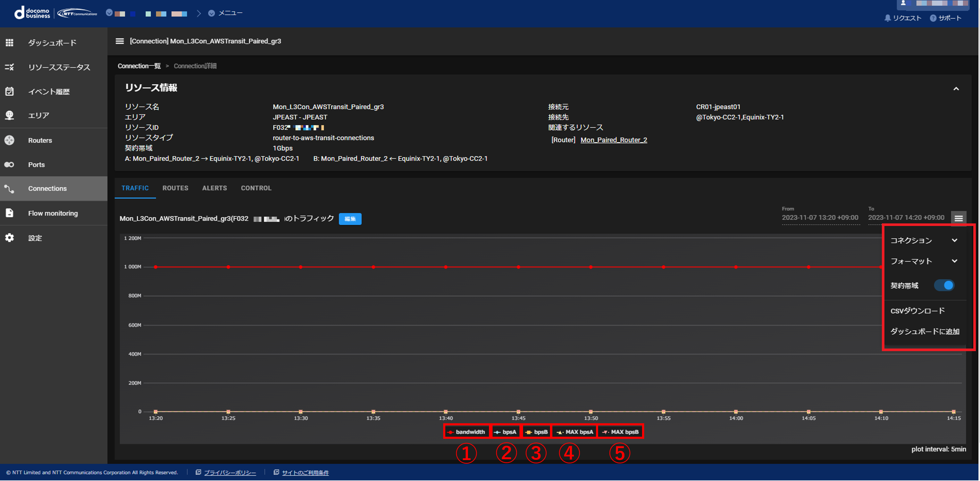Click the support question mark icon
The image size is (980, 481).
click(x=933, y=18)
